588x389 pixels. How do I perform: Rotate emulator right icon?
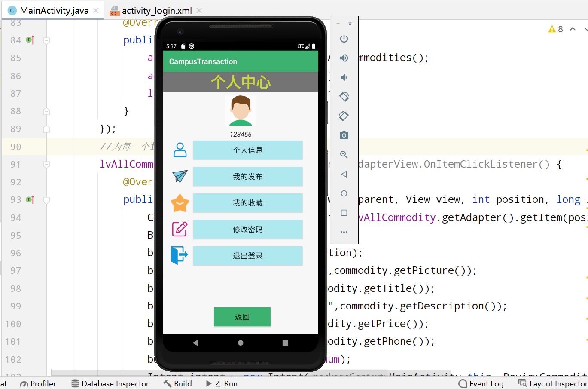pyautogui.click(x=344, y=116)
